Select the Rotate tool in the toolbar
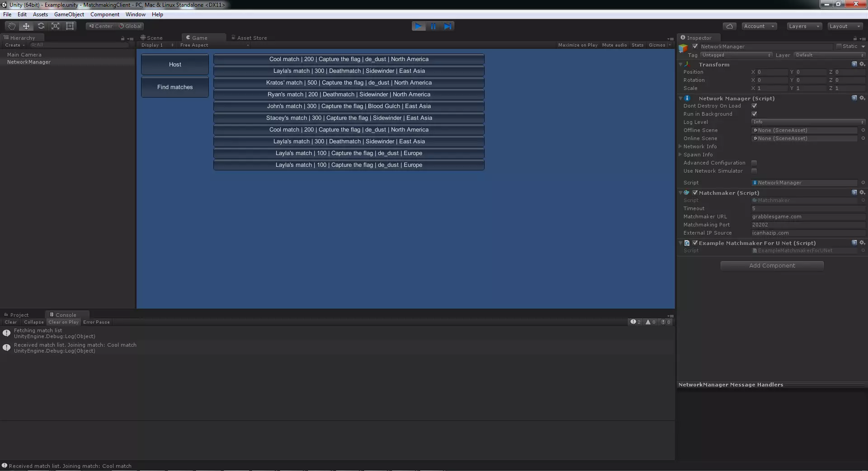 (41, 26)
